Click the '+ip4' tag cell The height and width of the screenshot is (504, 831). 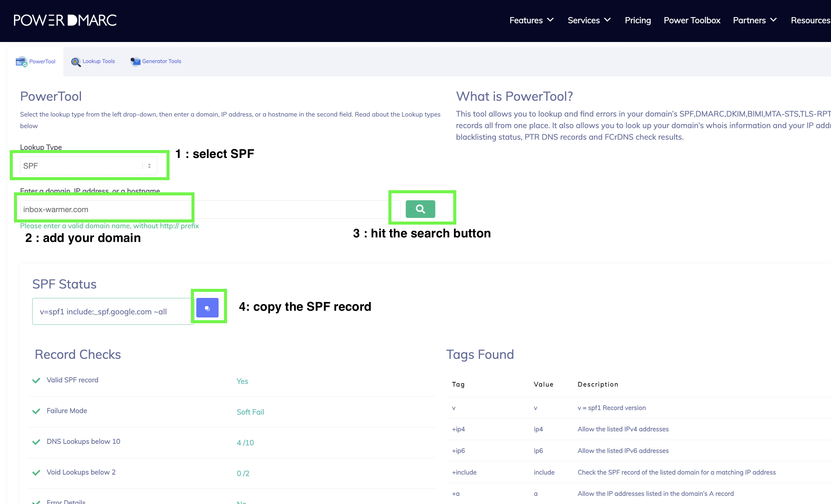coord(458,429)
